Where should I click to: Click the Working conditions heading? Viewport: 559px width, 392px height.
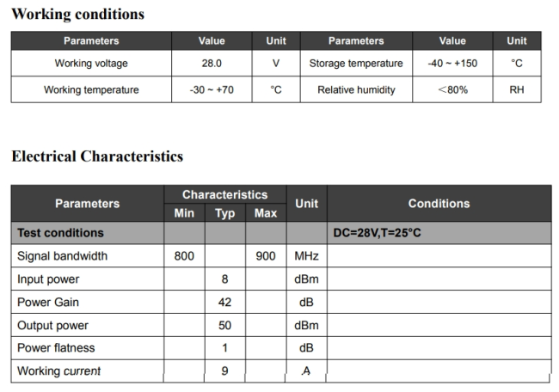[77, 15]
